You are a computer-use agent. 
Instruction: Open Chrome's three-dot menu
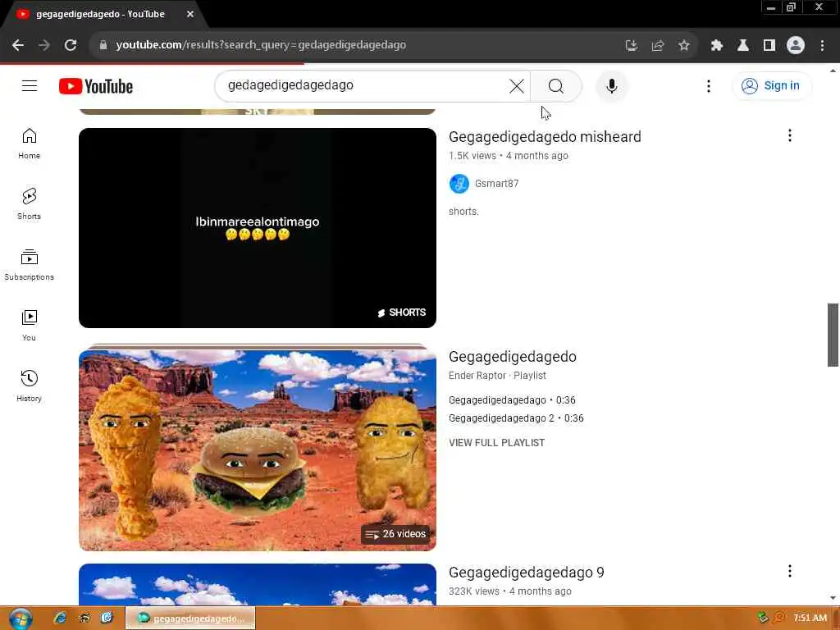822,46
